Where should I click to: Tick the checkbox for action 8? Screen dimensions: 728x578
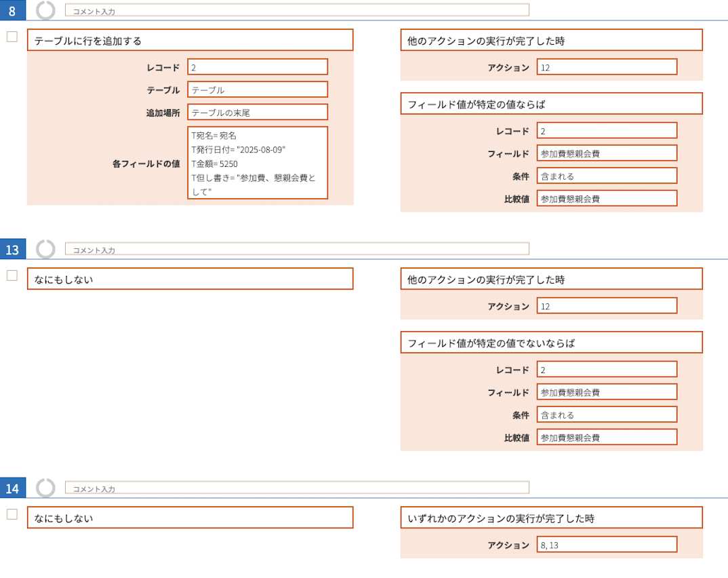click(12, 37)
